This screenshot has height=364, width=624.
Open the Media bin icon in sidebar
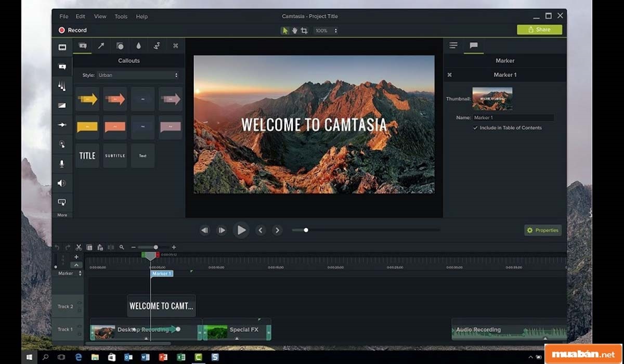pos(62,47)
